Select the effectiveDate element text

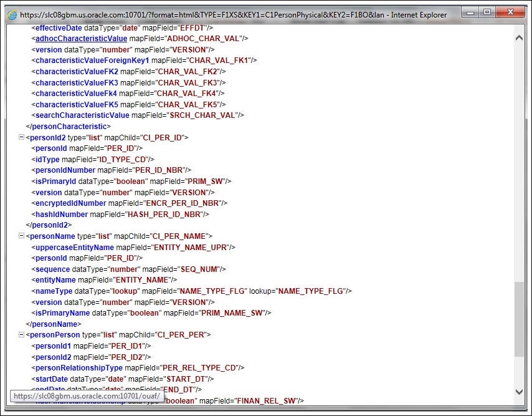(x=59, y=27)
